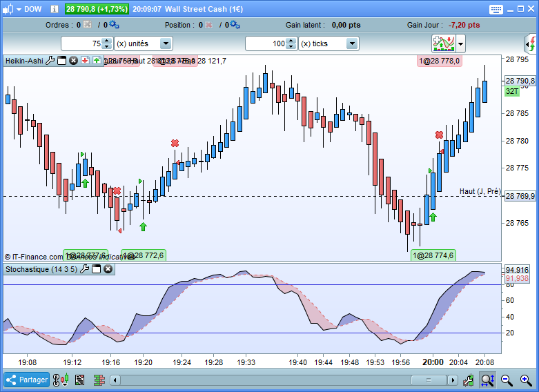Open the (x) ticks dropdown
The width and height of the screenshot is (539, 392).
[329, 43]
